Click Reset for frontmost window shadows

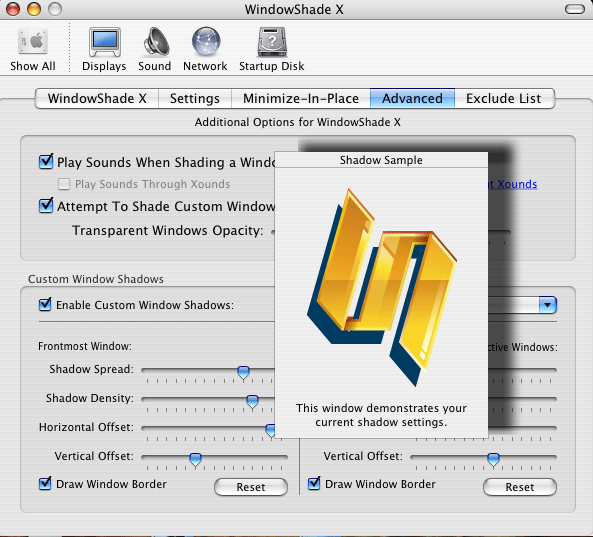coord(251,487)
